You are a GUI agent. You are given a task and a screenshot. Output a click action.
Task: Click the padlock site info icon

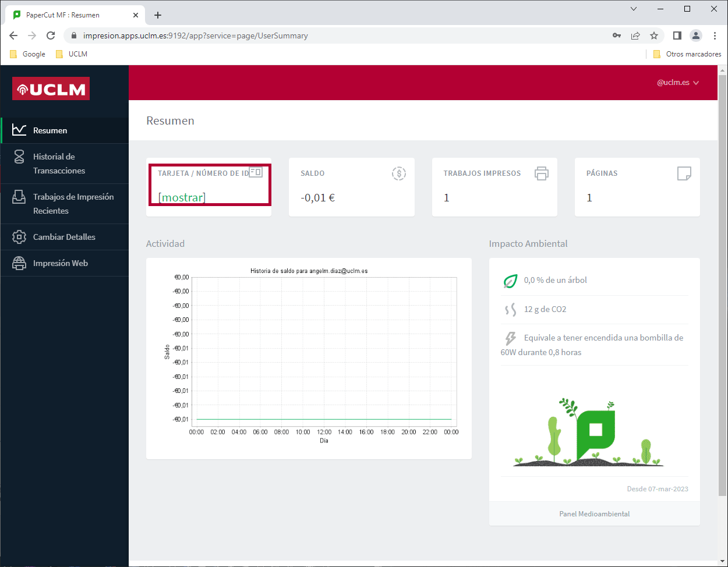tap(73, 36)
